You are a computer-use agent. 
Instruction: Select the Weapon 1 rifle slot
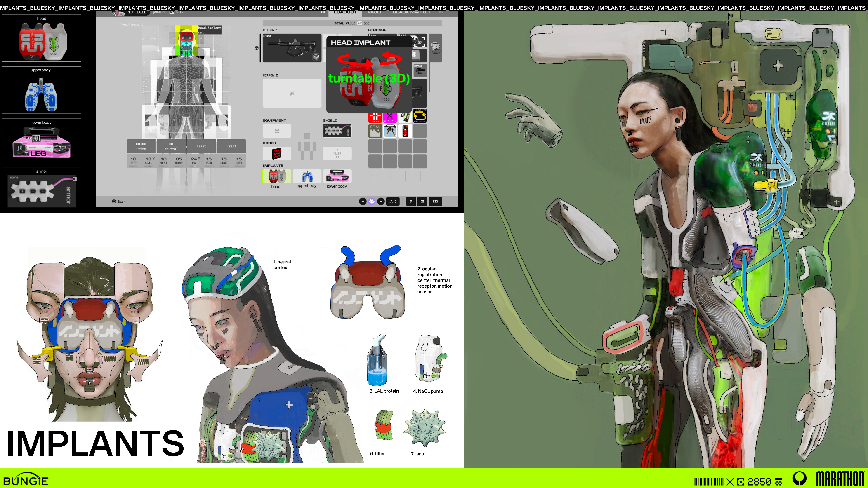tap(292, 48)
